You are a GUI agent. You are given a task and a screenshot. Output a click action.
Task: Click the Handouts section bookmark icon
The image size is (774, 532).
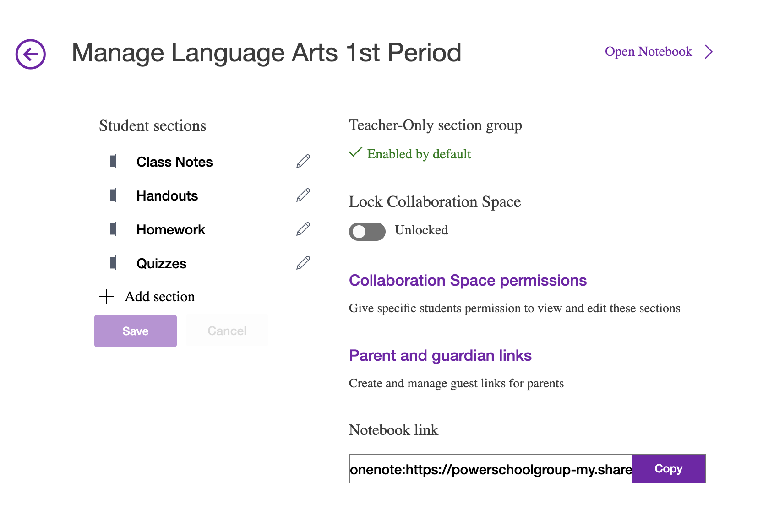click(113, 195)
